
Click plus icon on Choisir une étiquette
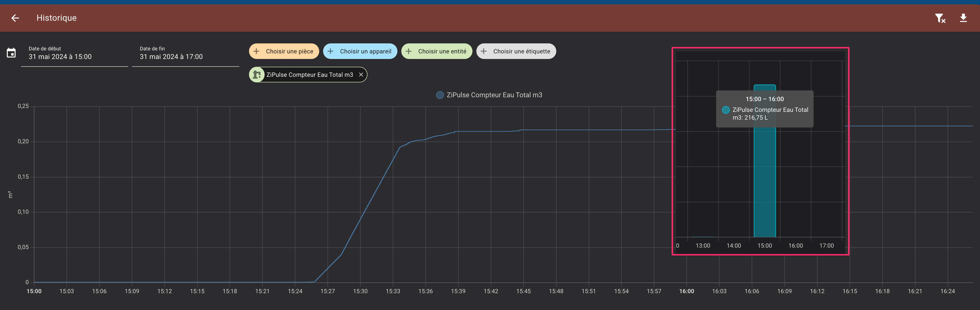[x=483, y=51]
